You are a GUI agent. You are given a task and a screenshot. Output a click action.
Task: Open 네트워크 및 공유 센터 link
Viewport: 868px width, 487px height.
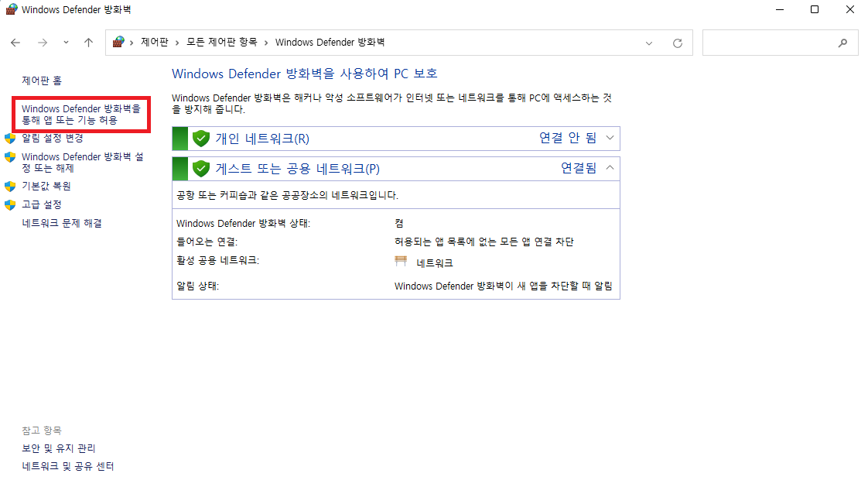(x=68, y=467)
